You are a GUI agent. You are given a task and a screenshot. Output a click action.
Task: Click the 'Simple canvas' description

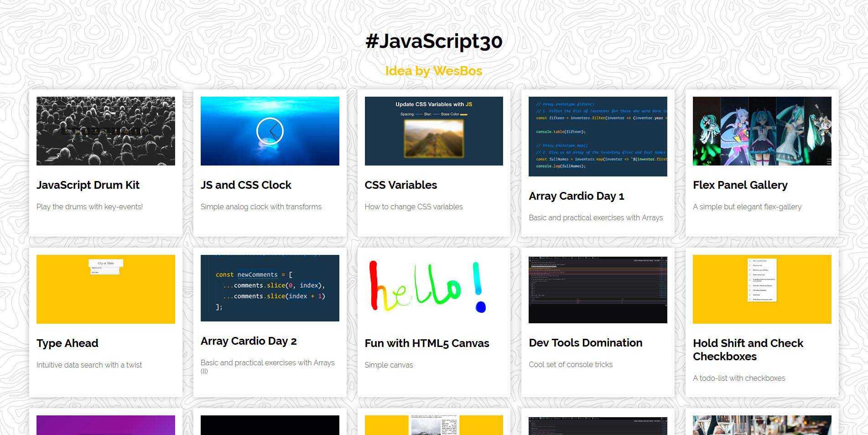point(389,365)
